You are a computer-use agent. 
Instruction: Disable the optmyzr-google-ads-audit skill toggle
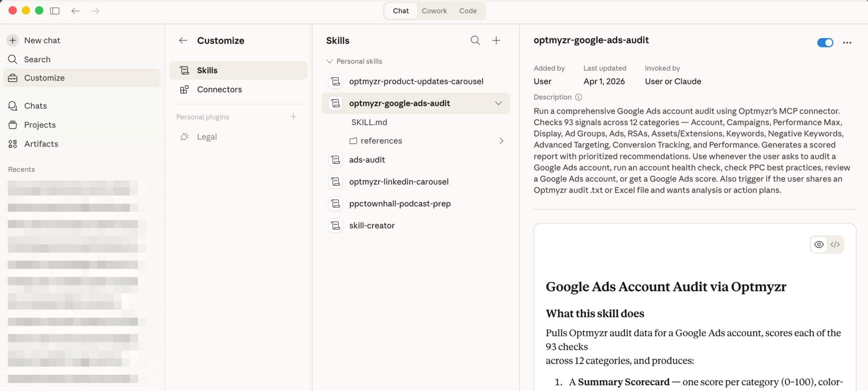pos(825,42)
